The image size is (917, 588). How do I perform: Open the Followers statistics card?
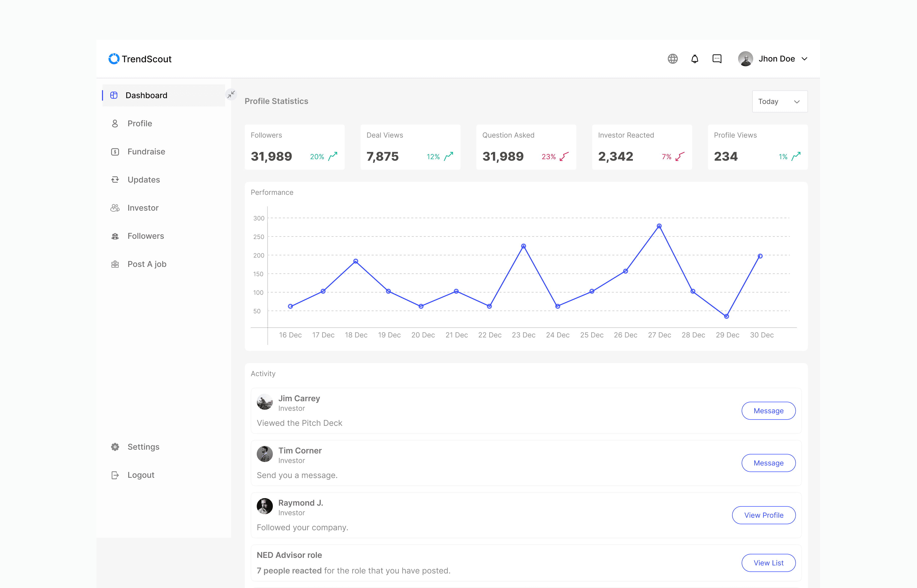point(294,147)
